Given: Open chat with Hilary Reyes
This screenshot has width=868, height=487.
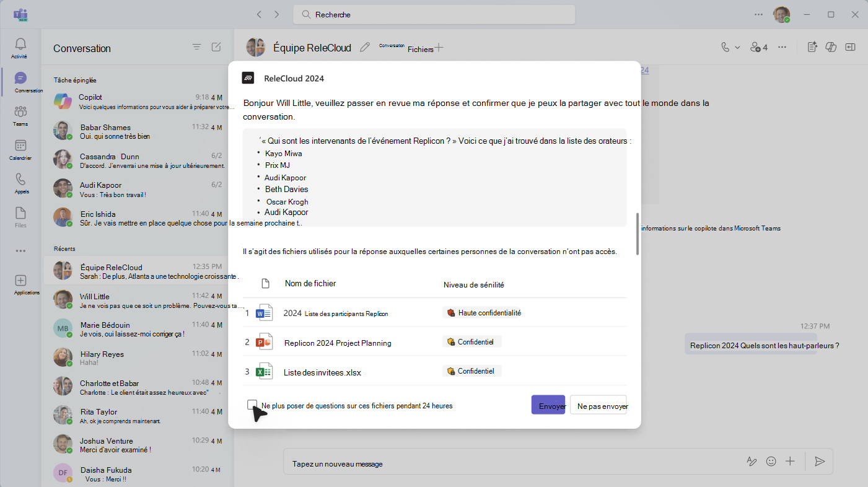Looking at the screenshot, I should [138, 358].
